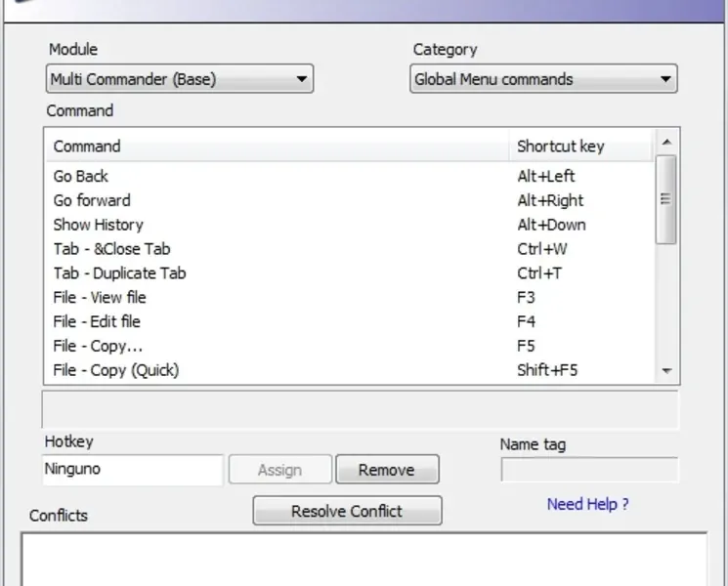Choose File - Copy (Quick) command
This screenshot has height=586, width=728.
click(115, 370)
